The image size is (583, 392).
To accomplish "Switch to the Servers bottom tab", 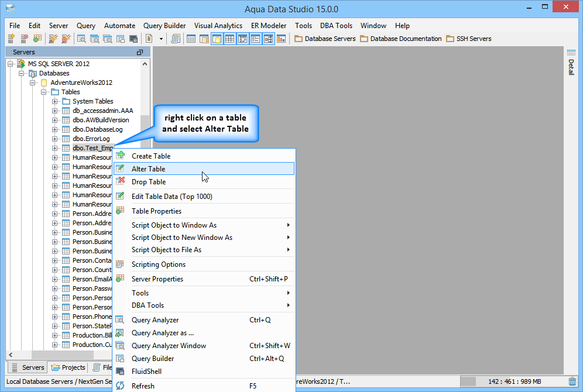I will (x=28, y=367).
